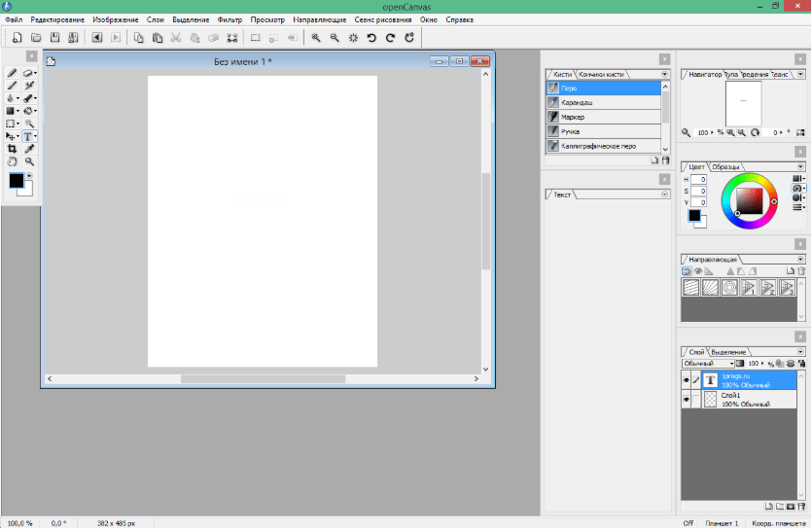Select the Crop tool
The image size is (812, 530).
(x=12, y=150)
